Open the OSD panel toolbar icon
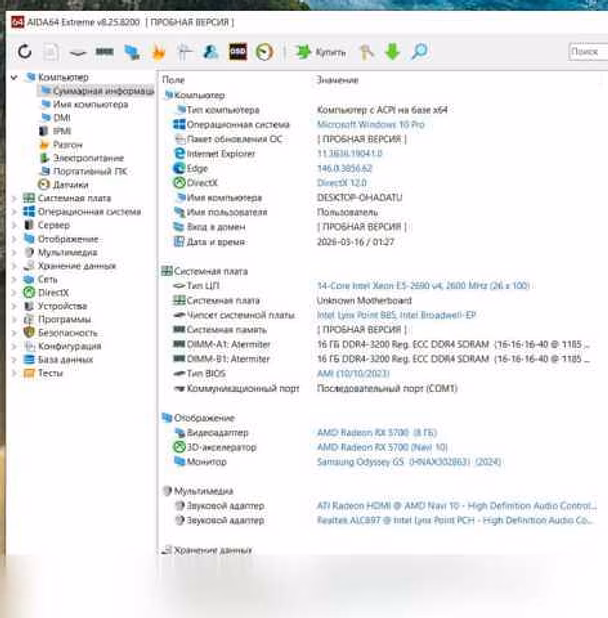Viewport: 608px width, 618px height. 238,52
